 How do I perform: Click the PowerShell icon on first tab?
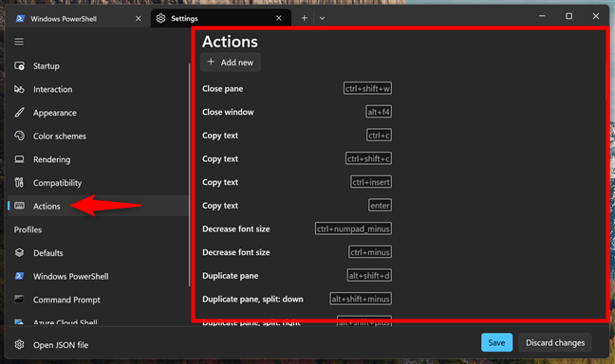[20, 18]
